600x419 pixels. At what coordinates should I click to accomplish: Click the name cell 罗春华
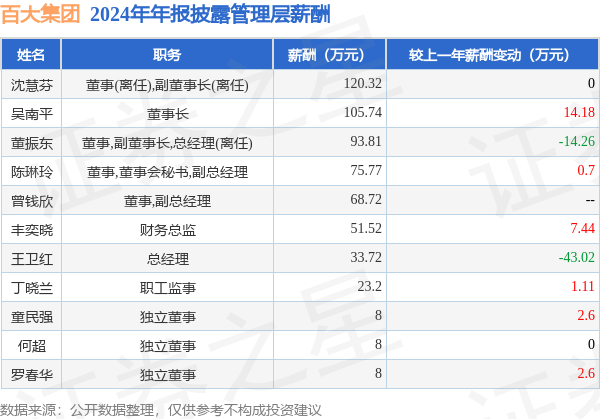tap(32, 375)
